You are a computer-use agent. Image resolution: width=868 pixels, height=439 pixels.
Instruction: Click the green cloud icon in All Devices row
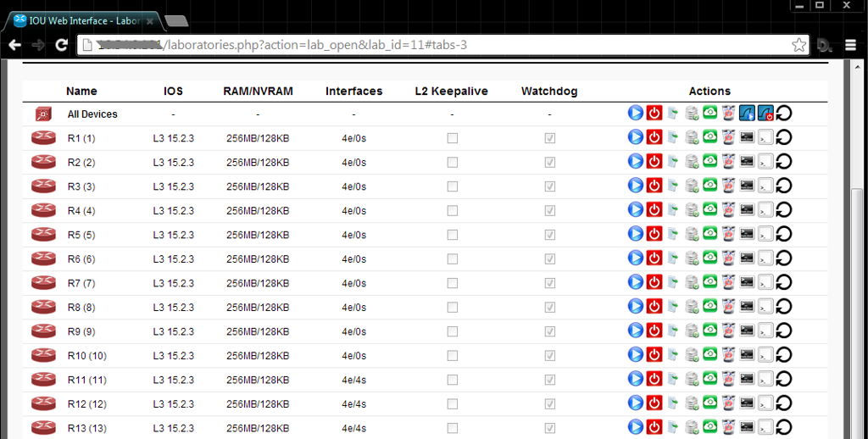pyautogui.click(x=710, y=113)
